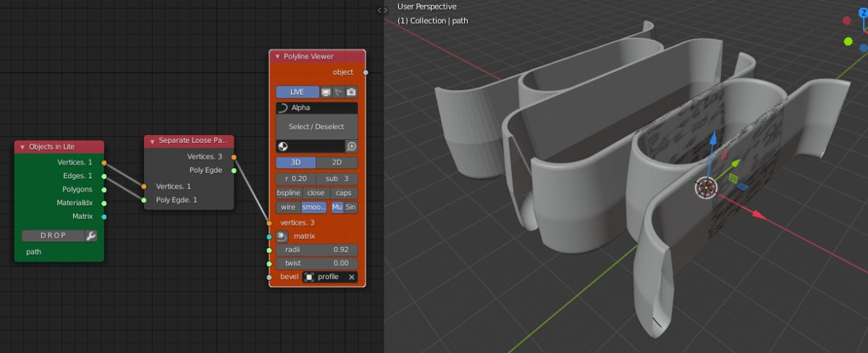Image resolution: width=868 pixels, height=353 pixels.
Task: Adjust the radii value slider
Action: 316,250
